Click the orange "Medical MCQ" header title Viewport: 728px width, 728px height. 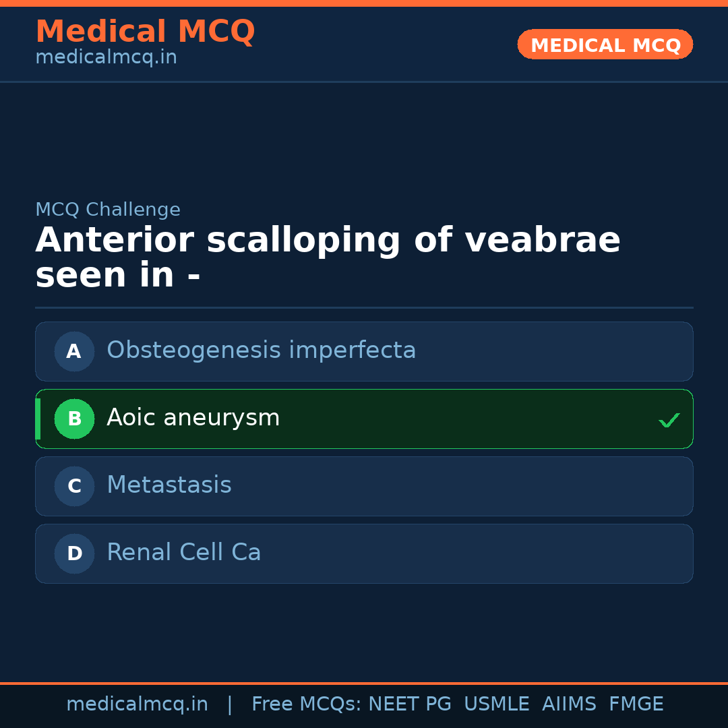pyautogui.click(x=145, y=32)
